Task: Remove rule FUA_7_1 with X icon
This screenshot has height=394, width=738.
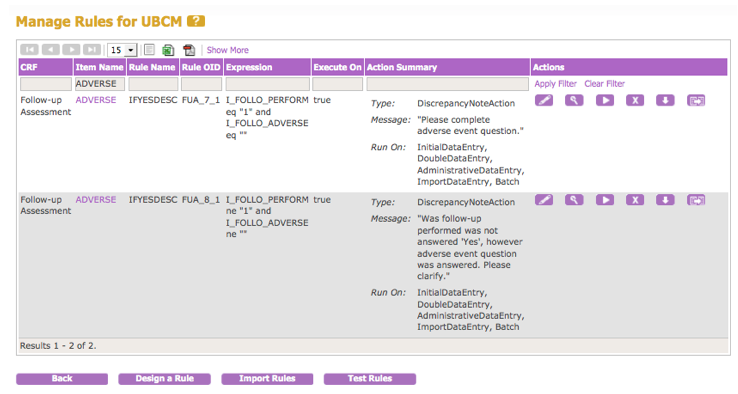Action: click(x=635, y=100)
